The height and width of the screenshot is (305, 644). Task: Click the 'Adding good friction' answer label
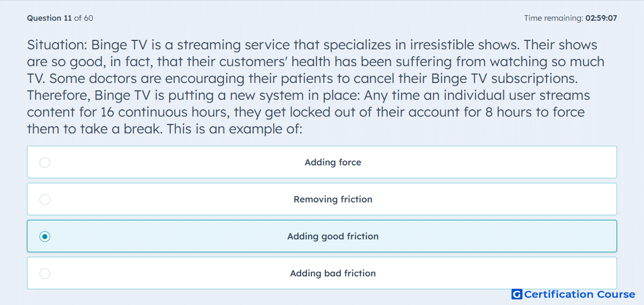tap(333, 237)
